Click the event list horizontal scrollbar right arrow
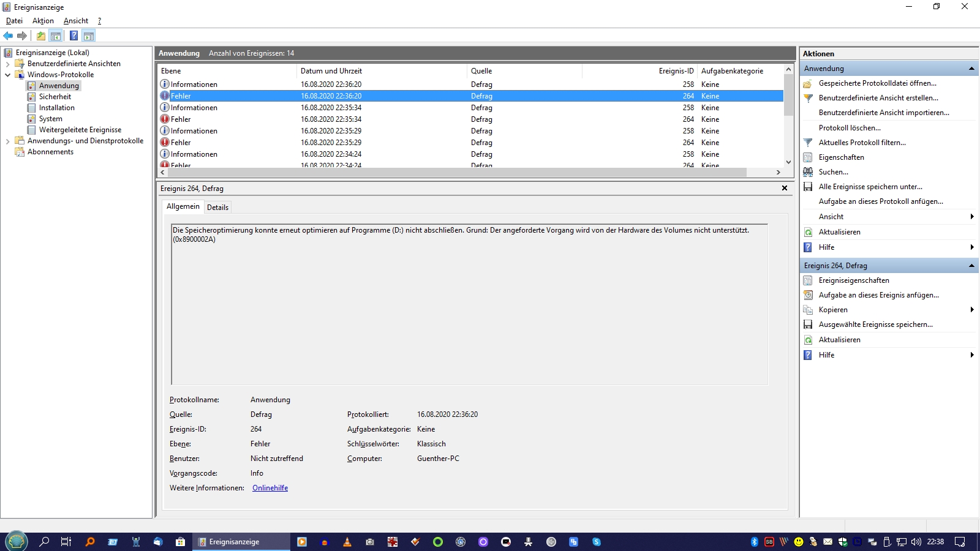The width and height of the screenshot is (980, 551). pos(778,173)
